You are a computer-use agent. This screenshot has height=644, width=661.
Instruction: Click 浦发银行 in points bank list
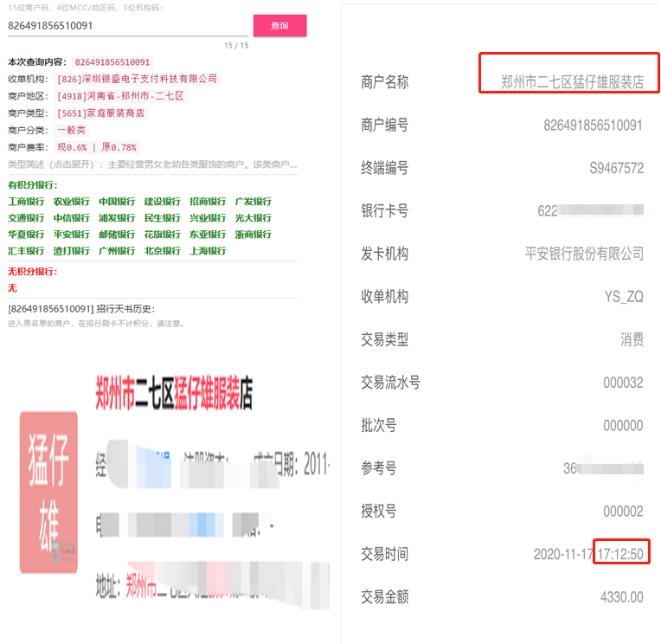pos(117,218)
